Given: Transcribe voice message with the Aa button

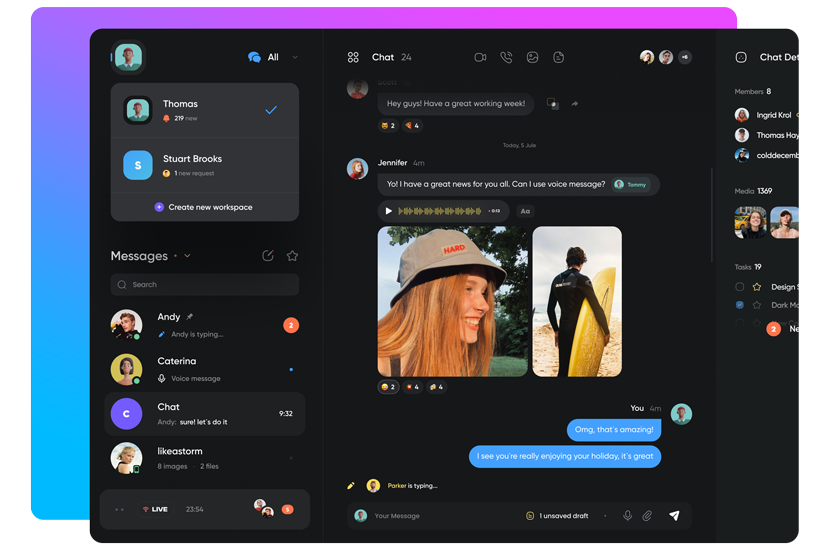Looking at the screenshot, I should pos(525,211).
